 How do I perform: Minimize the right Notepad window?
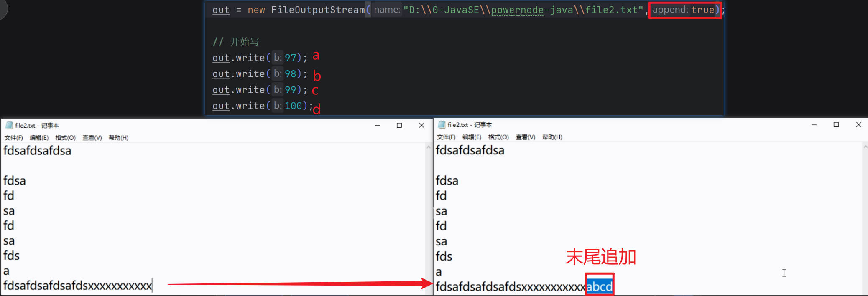[x=814, y=124]
